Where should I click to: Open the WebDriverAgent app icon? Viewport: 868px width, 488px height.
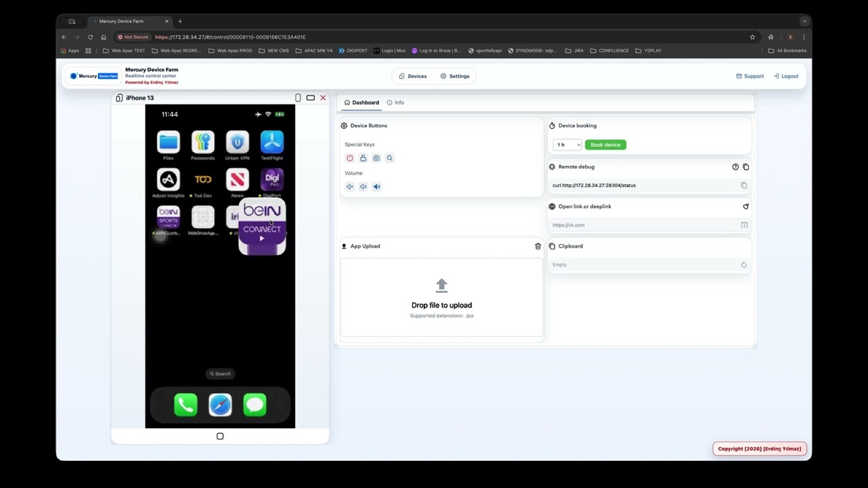(203, 217)
